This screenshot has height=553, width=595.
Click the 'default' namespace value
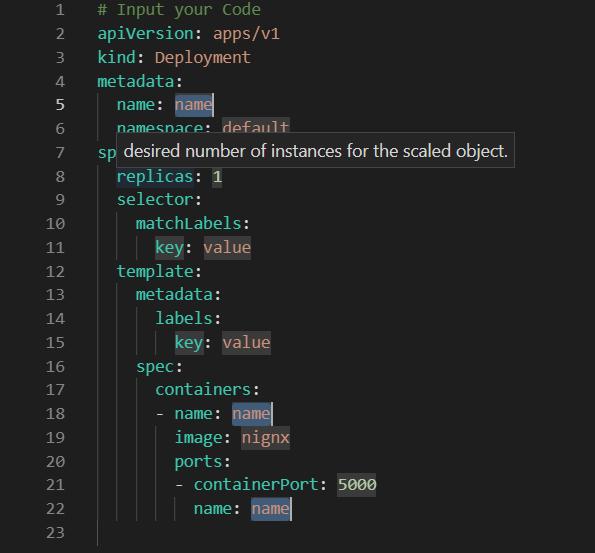click(x=256, y=126)
